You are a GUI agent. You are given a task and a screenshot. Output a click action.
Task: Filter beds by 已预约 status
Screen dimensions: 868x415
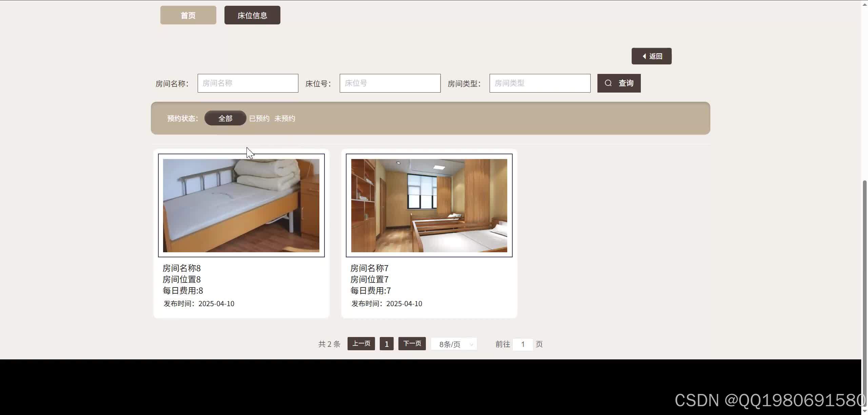point(259,118)
